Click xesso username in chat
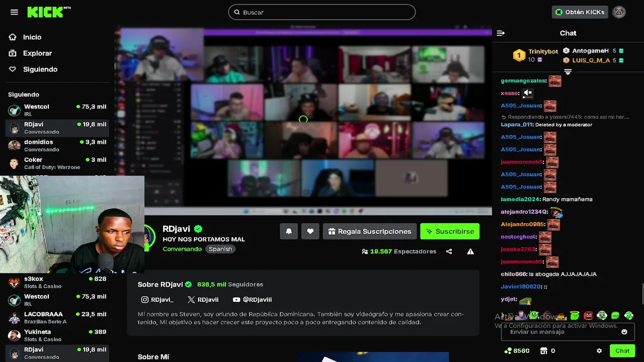Screen dimensions: 644x362 pyautogui.click(x=510, y=93)
